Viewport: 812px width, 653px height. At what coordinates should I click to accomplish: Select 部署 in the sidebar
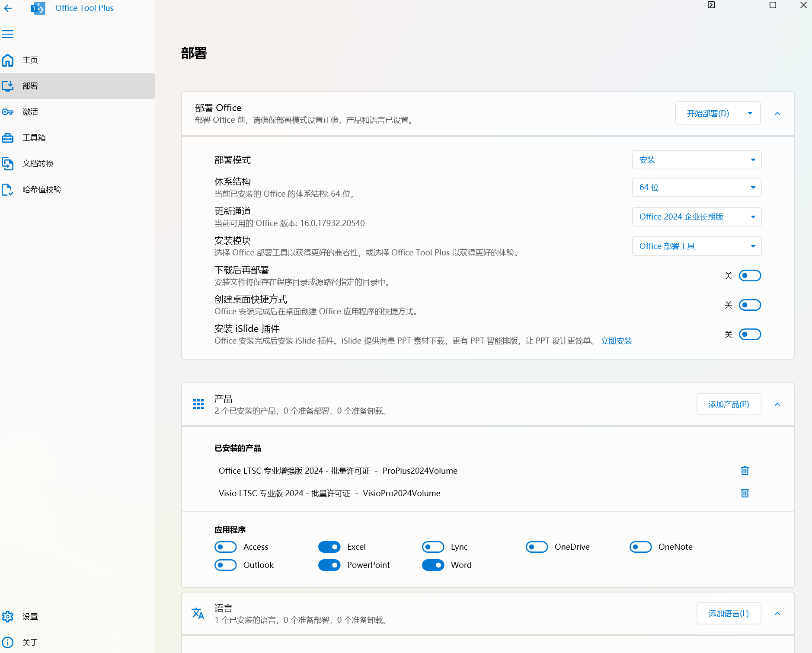point(77,86)
